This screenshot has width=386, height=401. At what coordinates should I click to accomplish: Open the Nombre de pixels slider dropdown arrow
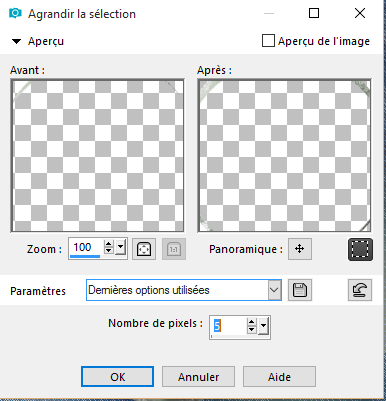pyautogui.click(x=263, y=325)
